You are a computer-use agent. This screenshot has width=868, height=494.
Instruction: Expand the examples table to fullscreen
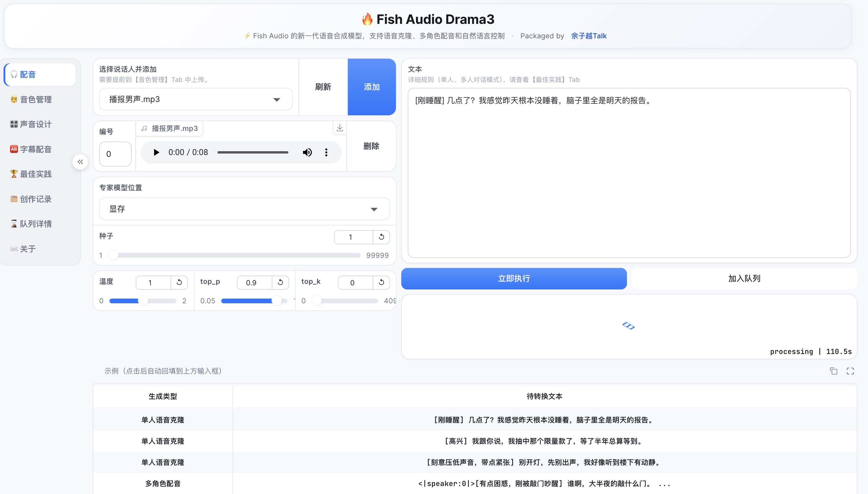[x=850, y=371]
